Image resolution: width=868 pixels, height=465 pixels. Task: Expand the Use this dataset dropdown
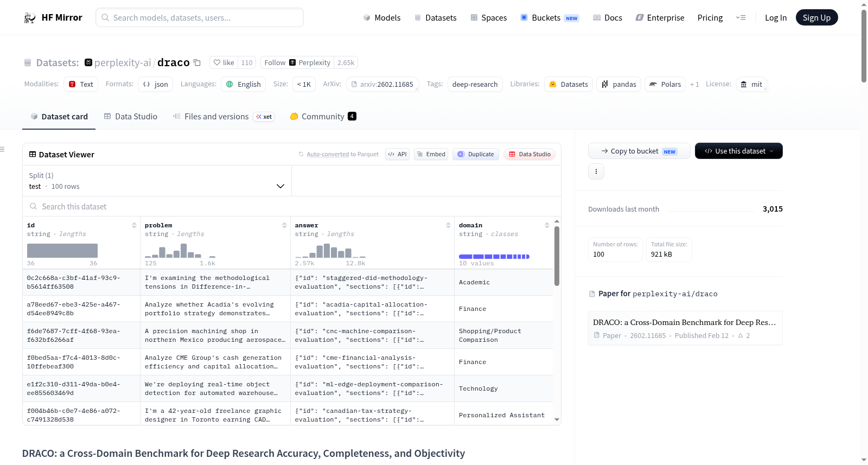pos(739,151)
